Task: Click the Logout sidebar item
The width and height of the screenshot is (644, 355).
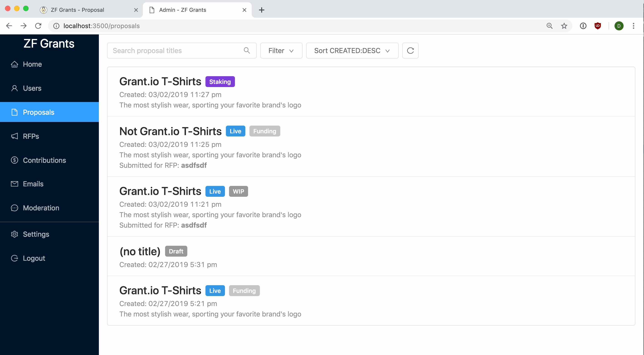Action: coord(34,258)
